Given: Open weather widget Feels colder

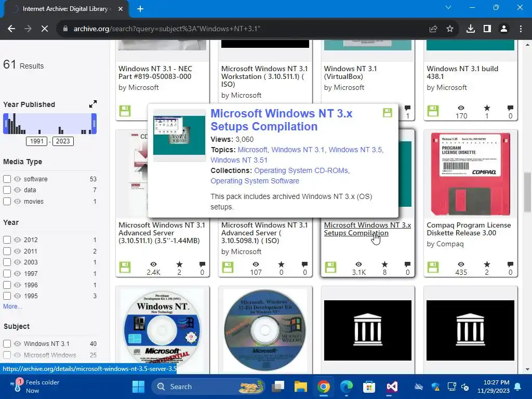Looking at the screenshot, I should 35,387.
